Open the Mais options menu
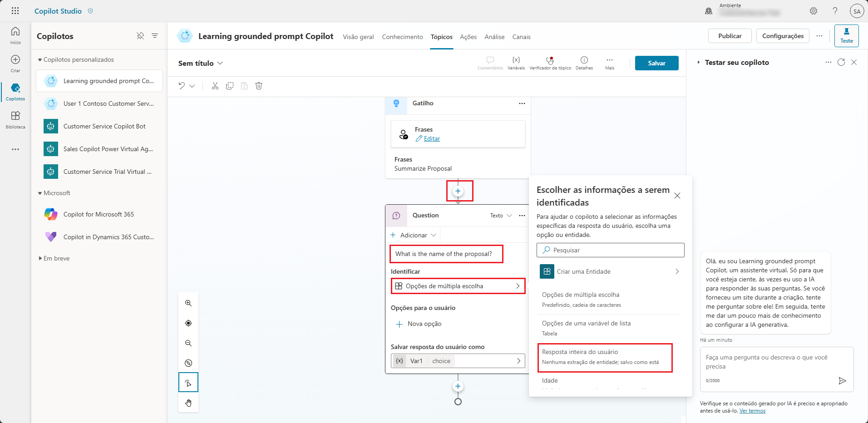Image resolution: width=868 pixels, height=423 pixels. coord(610,63)
